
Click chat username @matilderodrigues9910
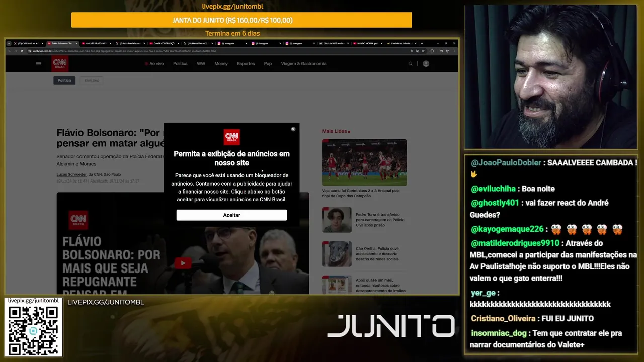coord(515,243)
